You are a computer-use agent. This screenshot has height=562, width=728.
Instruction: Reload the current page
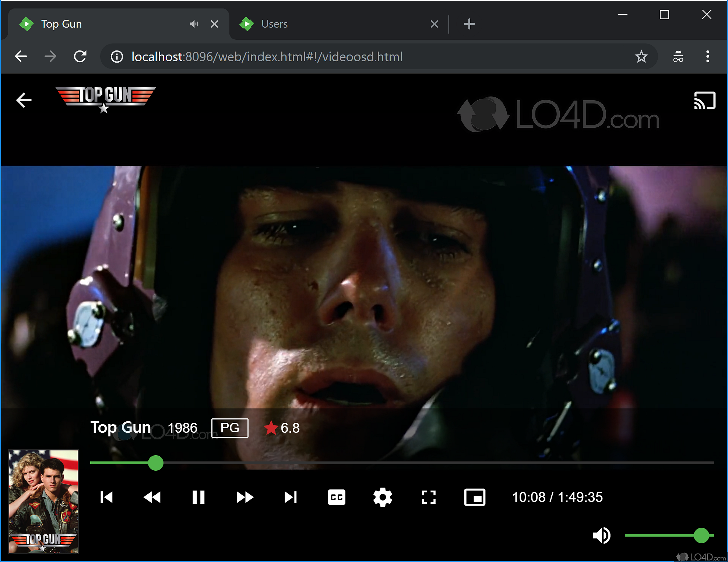point(80,56)
